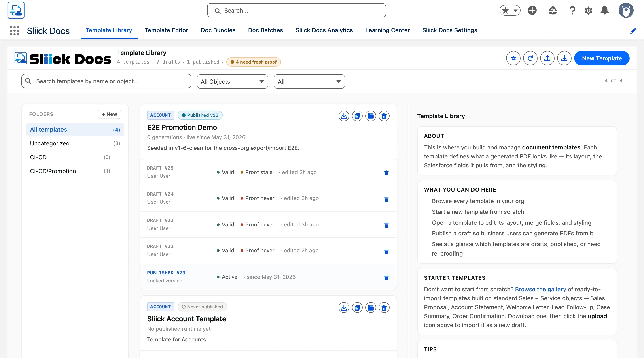Viewport: 644px width, 358px height.
Task: Click the Global Actions plus icon
Action: click(x=532, y=11)
